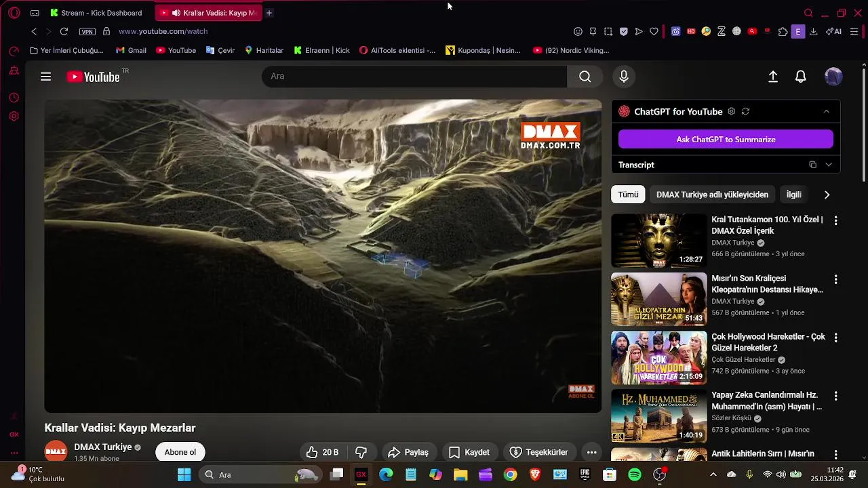Open options for Antik Lahitlerin Sırrı video
This screenshot has width=868, height=488.
pyautogui.click(x=835, y=455)
